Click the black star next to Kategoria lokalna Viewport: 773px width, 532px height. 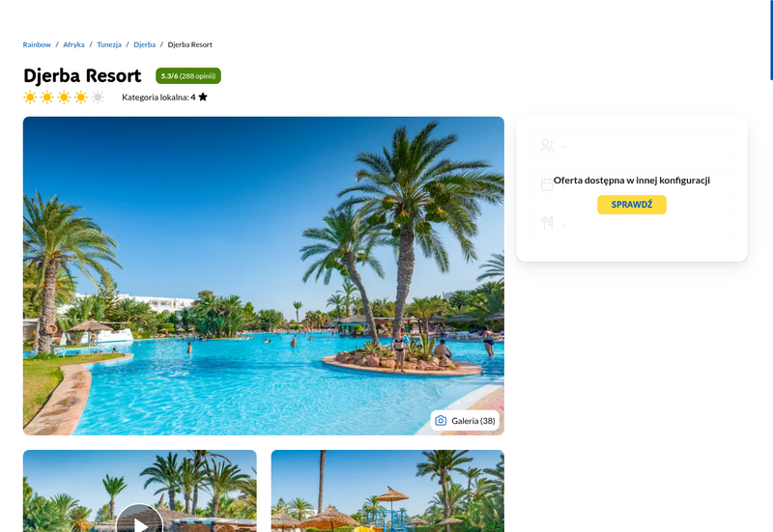[x=203, y=98]
